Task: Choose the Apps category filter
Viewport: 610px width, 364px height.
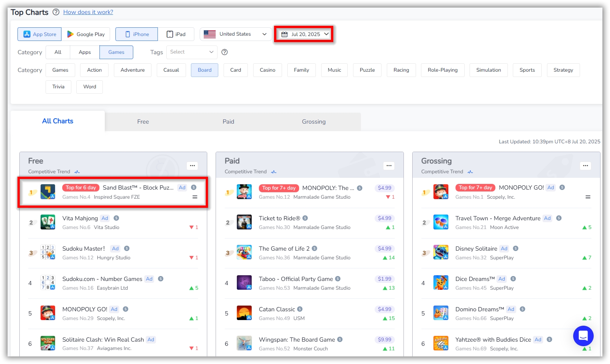Action: point(85,52)
